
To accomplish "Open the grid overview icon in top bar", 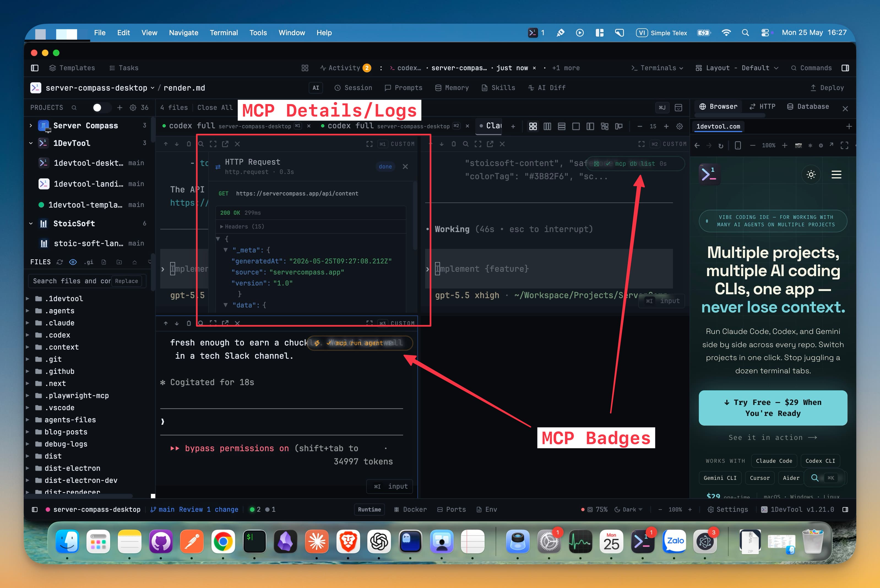I will point(305,68).
